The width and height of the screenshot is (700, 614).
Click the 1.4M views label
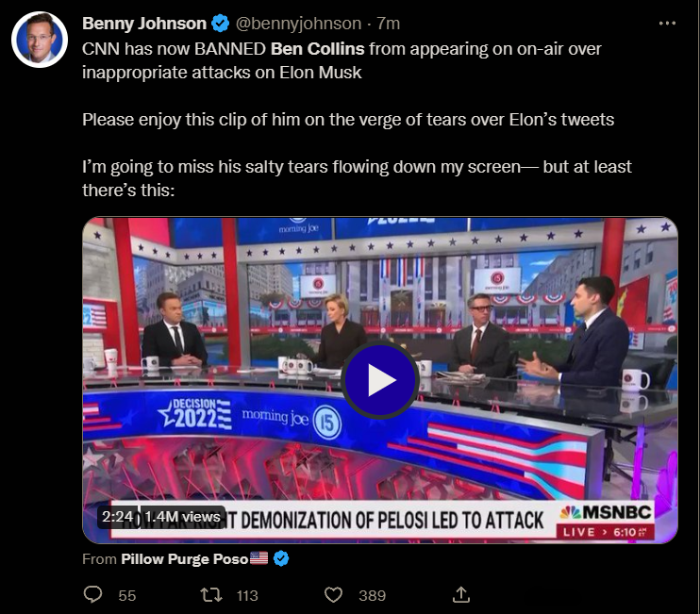click(x=182, y=517)
